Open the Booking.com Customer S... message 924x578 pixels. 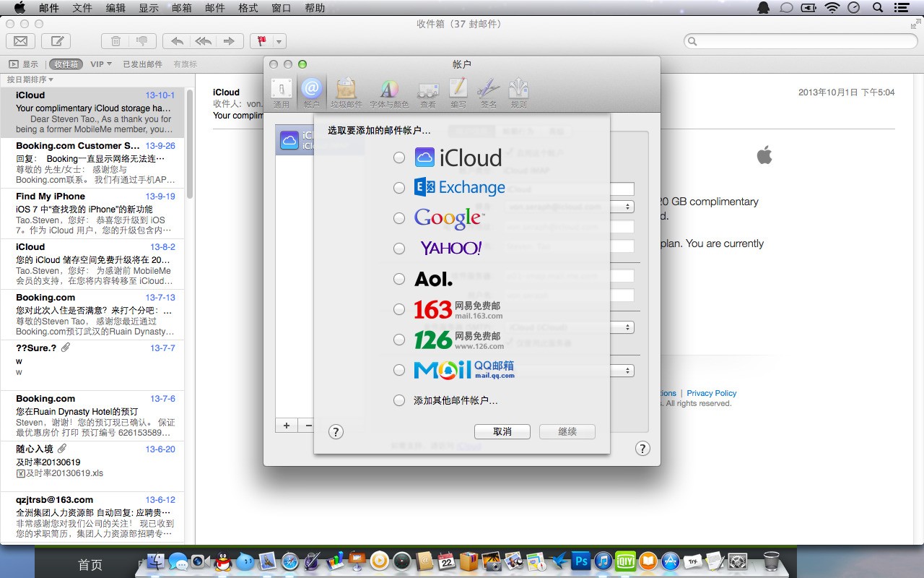pos(92,163)
